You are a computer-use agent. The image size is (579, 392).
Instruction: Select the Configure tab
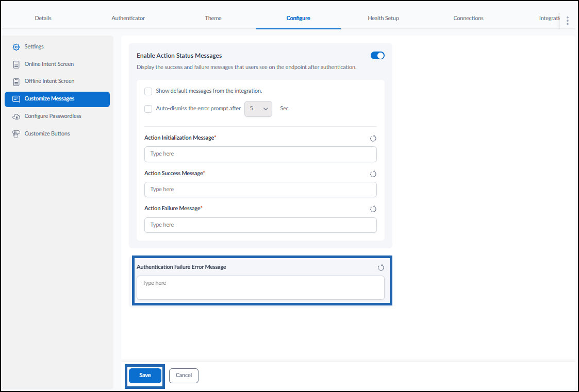[299, 18]
